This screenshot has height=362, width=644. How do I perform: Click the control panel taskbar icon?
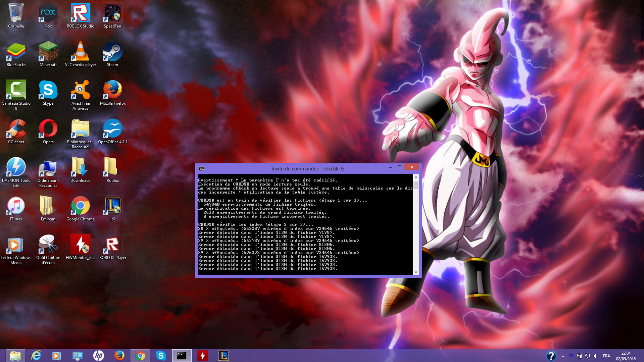click(x=78, y=356)
